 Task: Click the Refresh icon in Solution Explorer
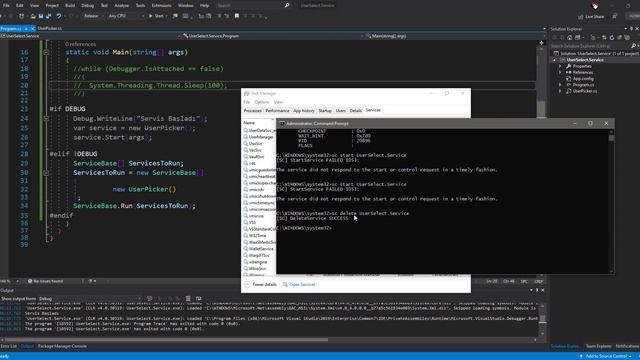tap(611, 38)
